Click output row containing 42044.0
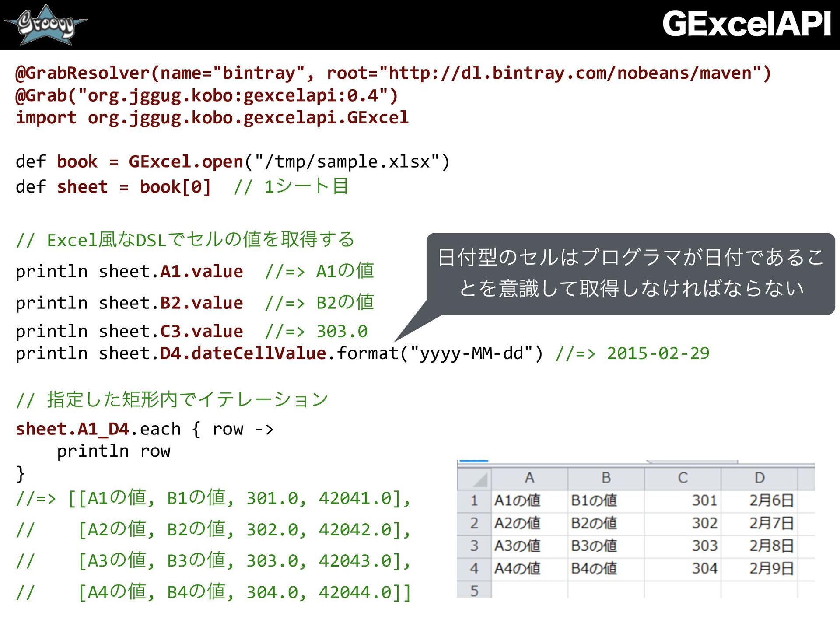 (x=213, y=592)
